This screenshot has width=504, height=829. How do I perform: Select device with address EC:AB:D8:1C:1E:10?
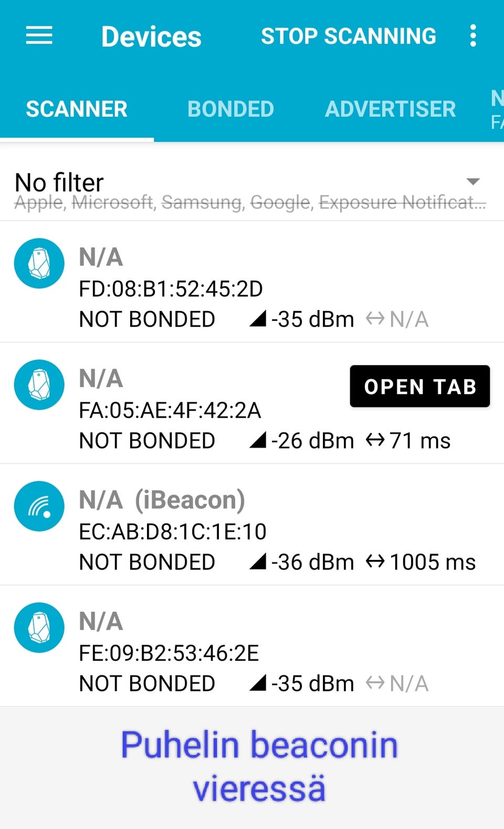click(173, 532)
